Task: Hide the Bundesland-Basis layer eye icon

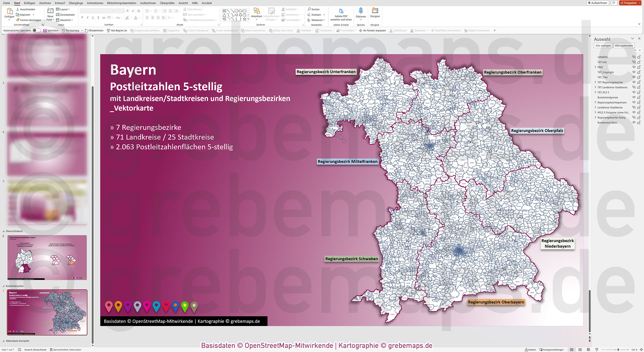Action: tap(634, 122)
